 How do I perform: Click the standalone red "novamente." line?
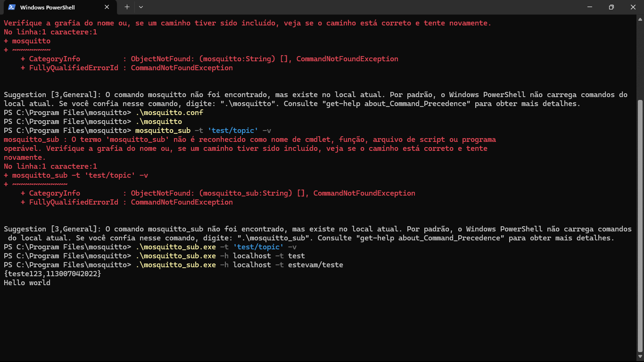pyautogui.click(x=25, y=157)
